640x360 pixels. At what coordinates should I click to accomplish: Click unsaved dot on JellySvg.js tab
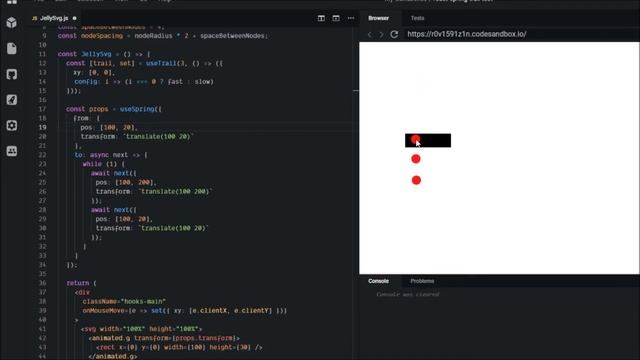tap(74, 18)
